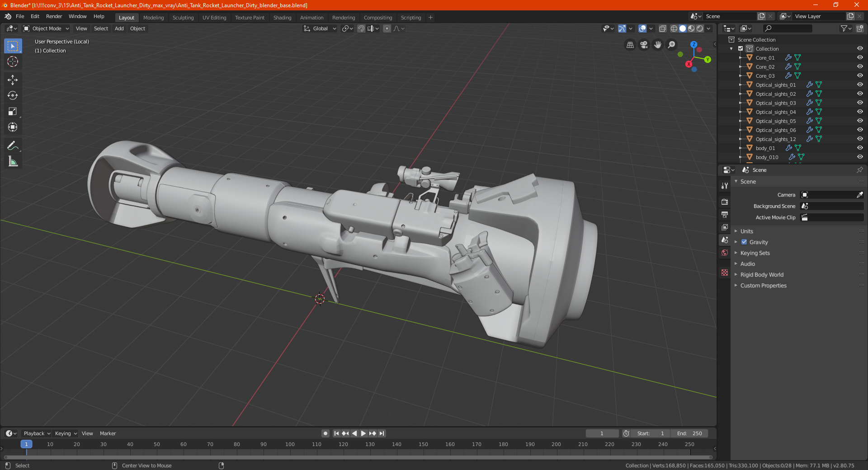Switch to the Modeling workspace tab

click(153, 18)
